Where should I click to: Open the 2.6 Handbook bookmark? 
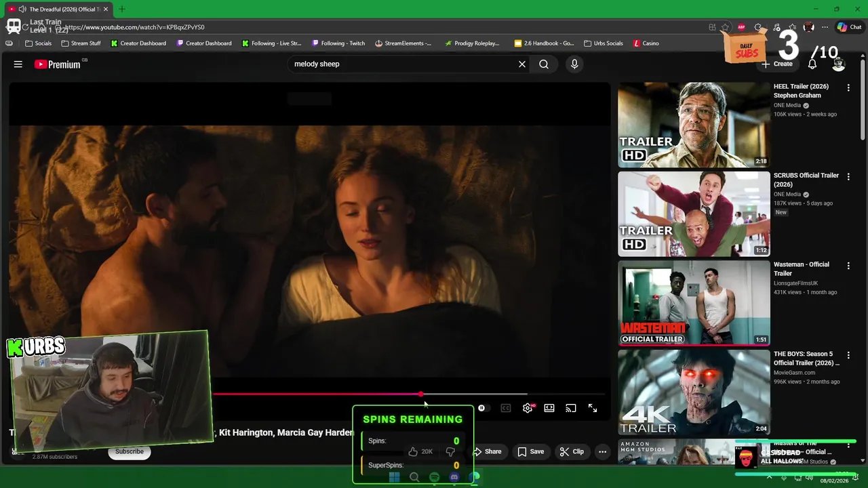point(544,43)
